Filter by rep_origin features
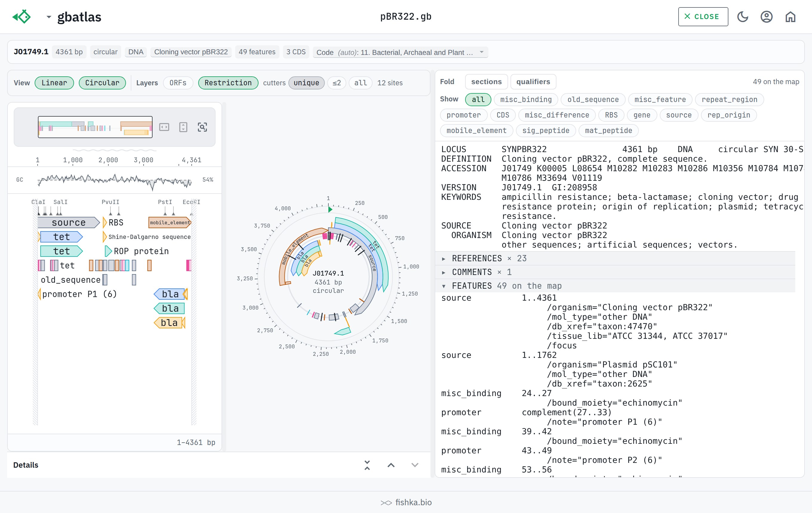 pos(729,115)
